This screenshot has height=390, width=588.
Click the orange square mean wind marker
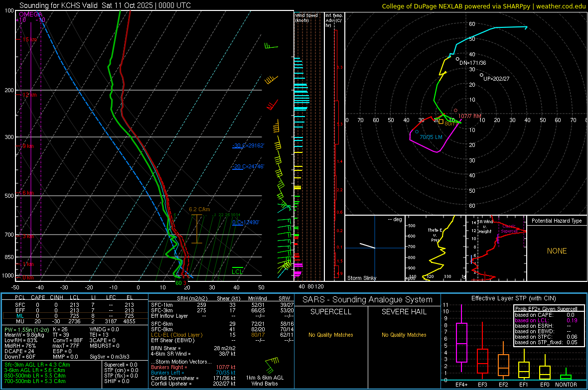pyautogui.click(x=441, y=122)
